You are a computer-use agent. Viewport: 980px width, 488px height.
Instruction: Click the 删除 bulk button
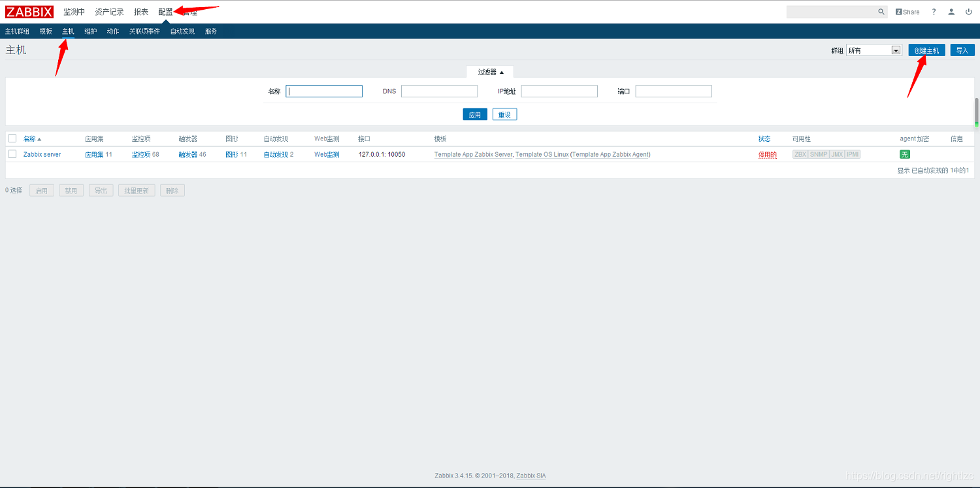point(172,191)
